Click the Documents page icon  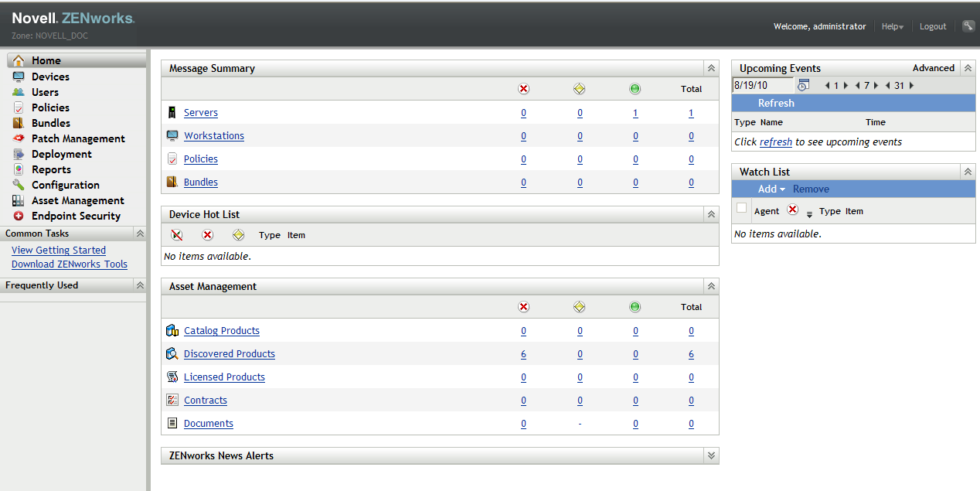pyautogui.click(x=172, y=424)
